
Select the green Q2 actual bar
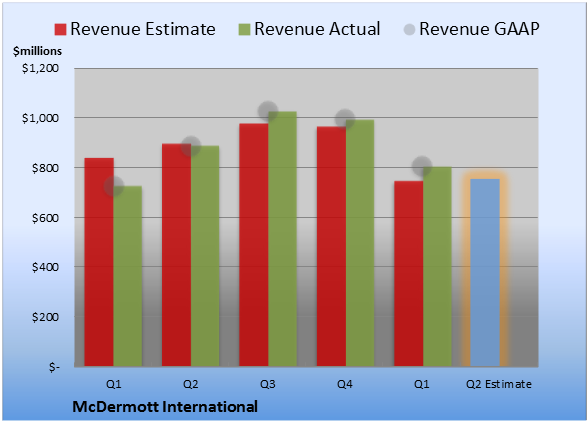click(205, 256)
